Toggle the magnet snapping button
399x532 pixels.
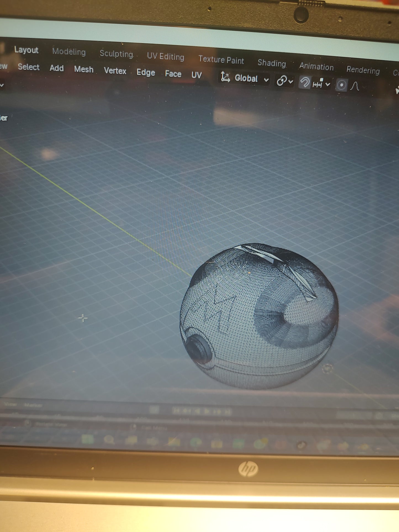(305, 82)
